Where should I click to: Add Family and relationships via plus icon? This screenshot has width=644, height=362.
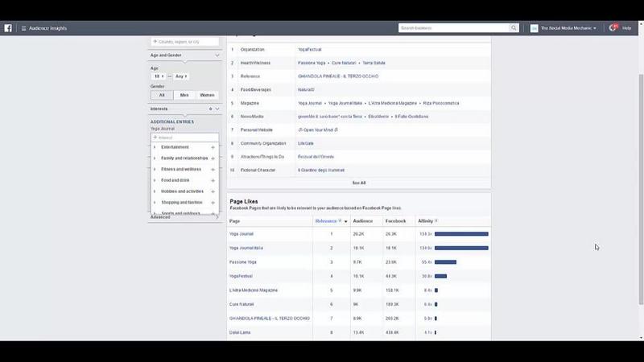(x=213, y=158)
